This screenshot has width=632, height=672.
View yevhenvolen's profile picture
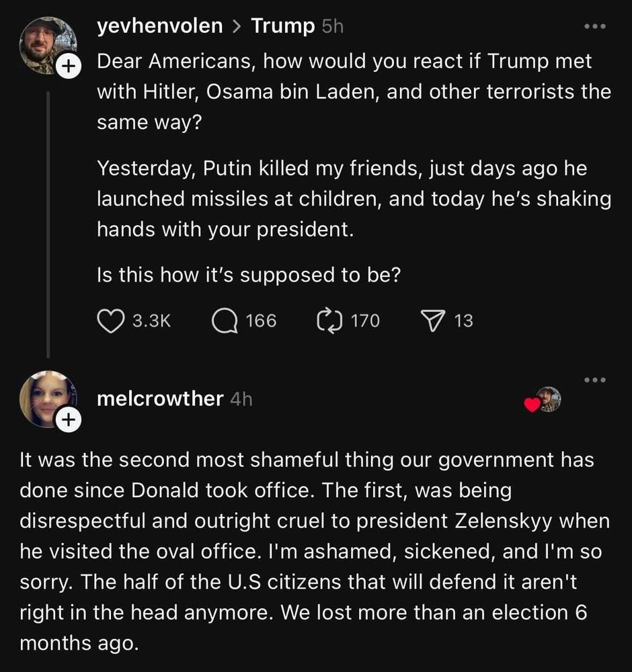[x=48, y=46]
